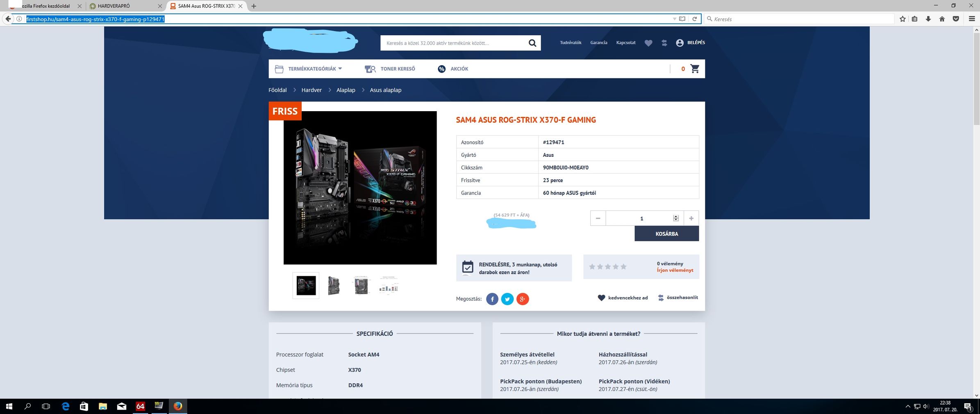The height and width of the screenshot is (414, 980).
Task: Click the user account avatar icon
Action: click(x=680, y=43)
